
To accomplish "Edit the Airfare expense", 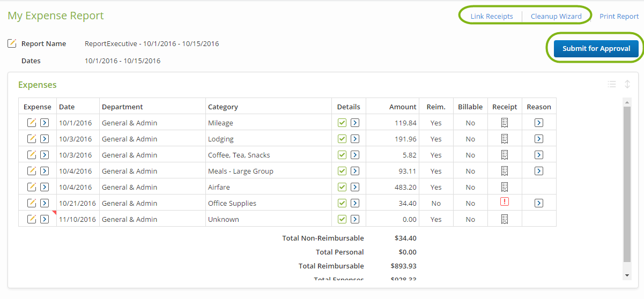I will (x=32, y=187).
